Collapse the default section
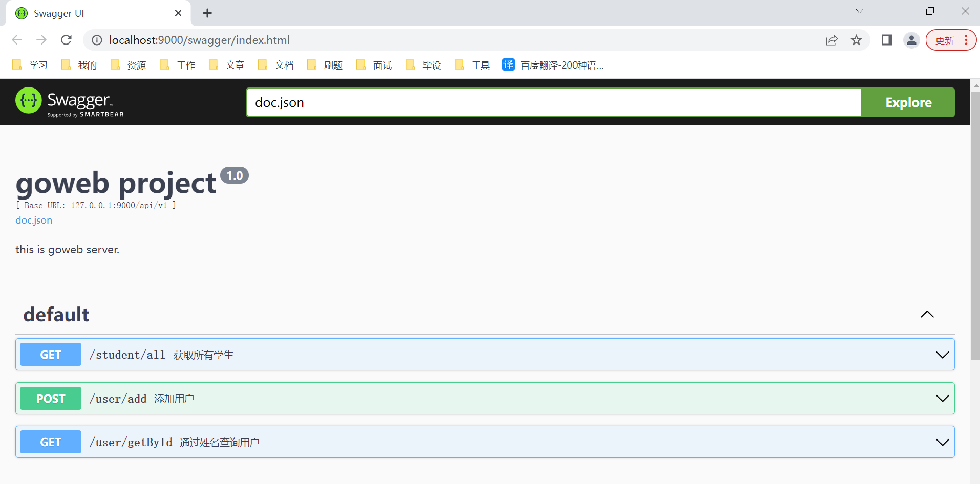 point(927,314)
